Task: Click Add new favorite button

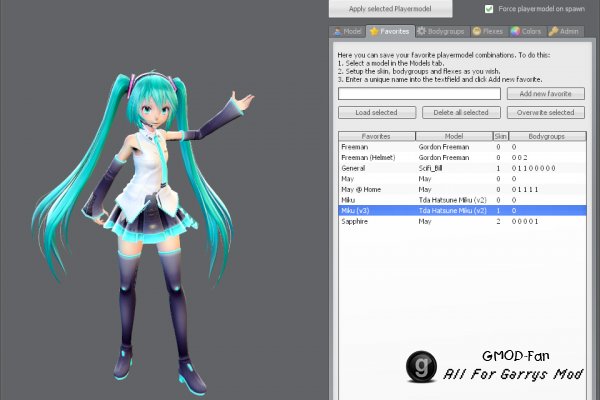Action: (546, 93)
